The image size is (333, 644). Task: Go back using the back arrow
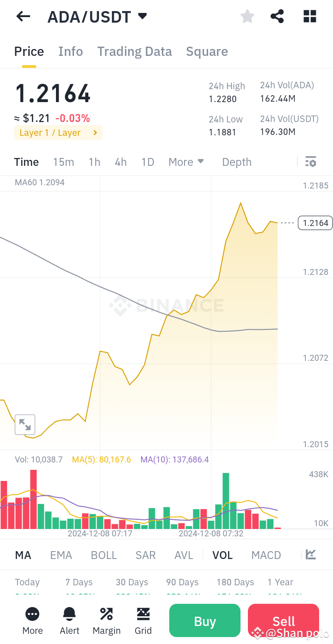click(x=23, y=16)
